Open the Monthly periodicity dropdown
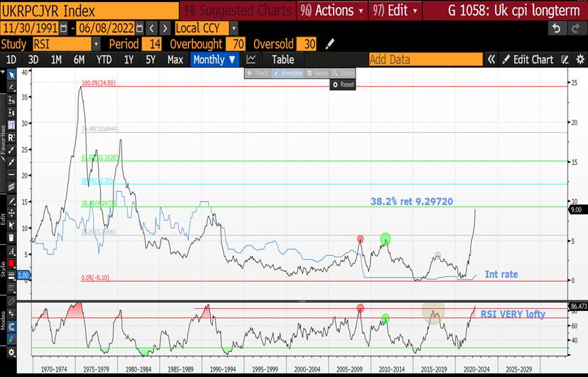Screen dimensions: 588x377 tap(215, 59)
